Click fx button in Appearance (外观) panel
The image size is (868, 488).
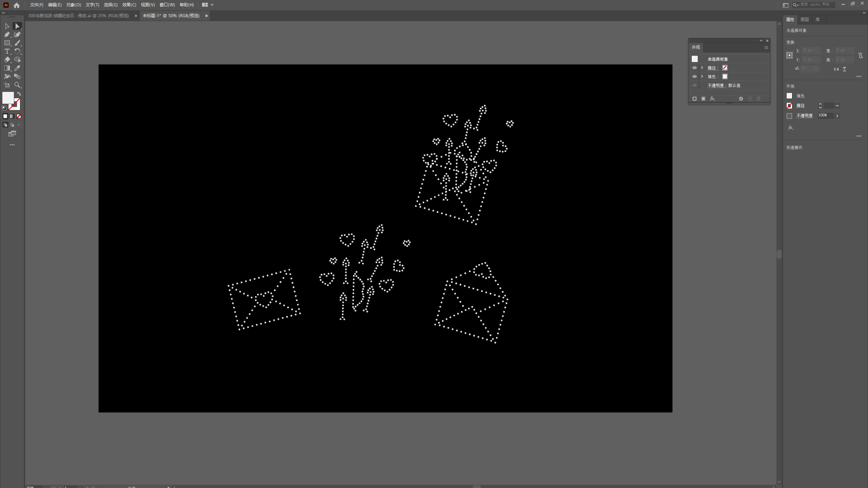pos(712,99)
